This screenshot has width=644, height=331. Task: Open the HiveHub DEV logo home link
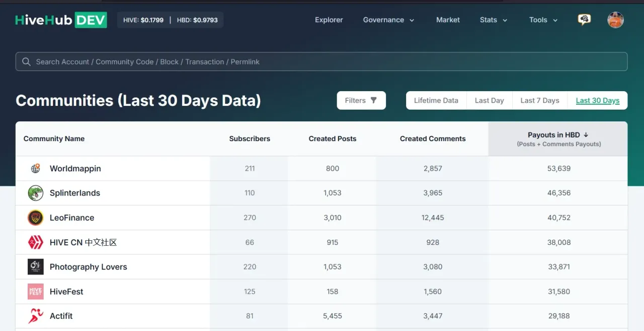[x=61, y=20]
